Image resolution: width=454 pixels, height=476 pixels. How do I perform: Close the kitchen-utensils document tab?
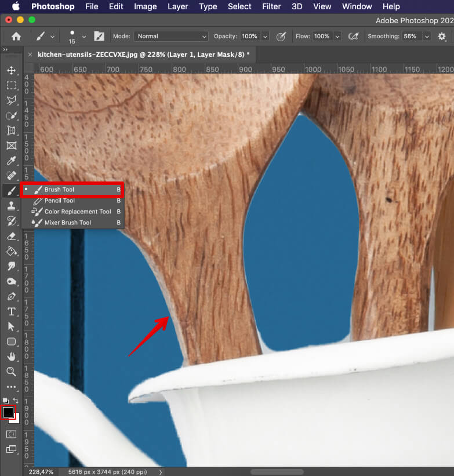tap(30, 54)
